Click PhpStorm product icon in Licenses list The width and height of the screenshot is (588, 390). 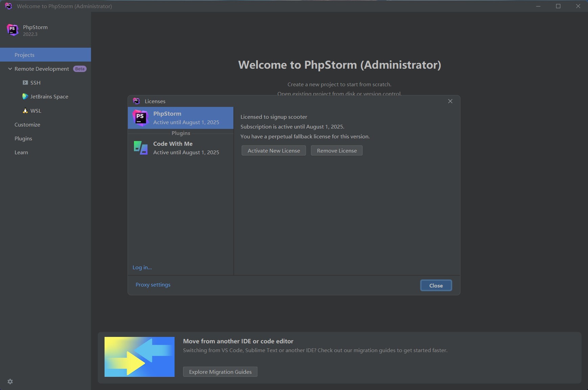pyautogui.click(x=140, y=118)
